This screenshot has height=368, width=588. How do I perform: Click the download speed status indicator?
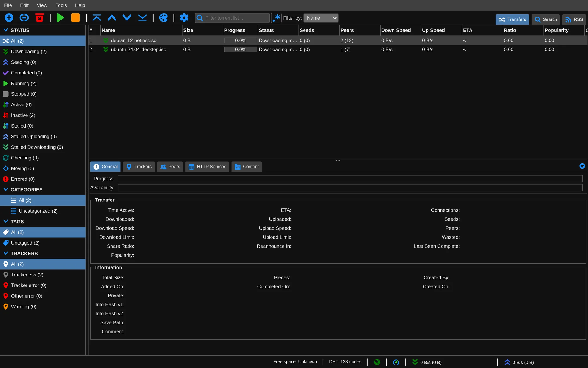427,362
